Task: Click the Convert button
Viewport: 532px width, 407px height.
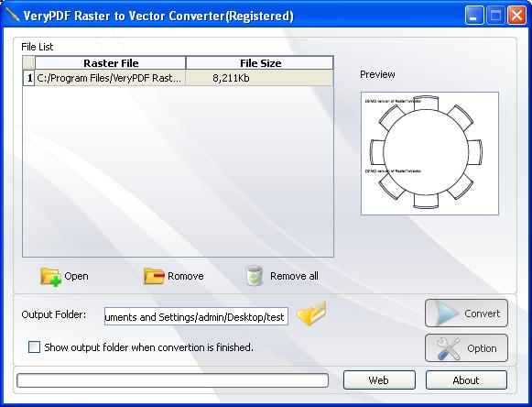Action: click(466, 313)
